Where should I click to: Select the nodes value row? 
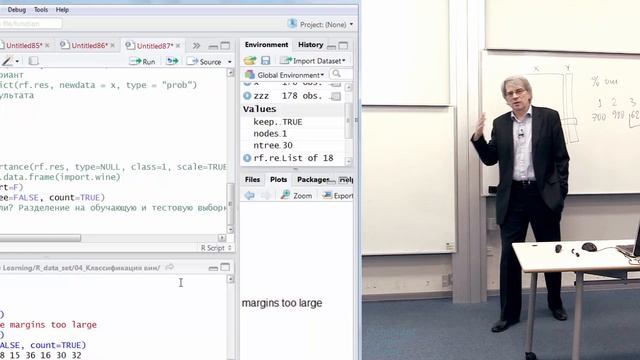coord(293,133)
